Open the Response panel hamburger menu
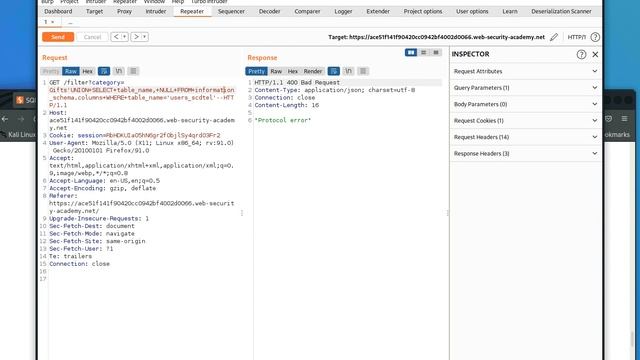 pos(363,71)
